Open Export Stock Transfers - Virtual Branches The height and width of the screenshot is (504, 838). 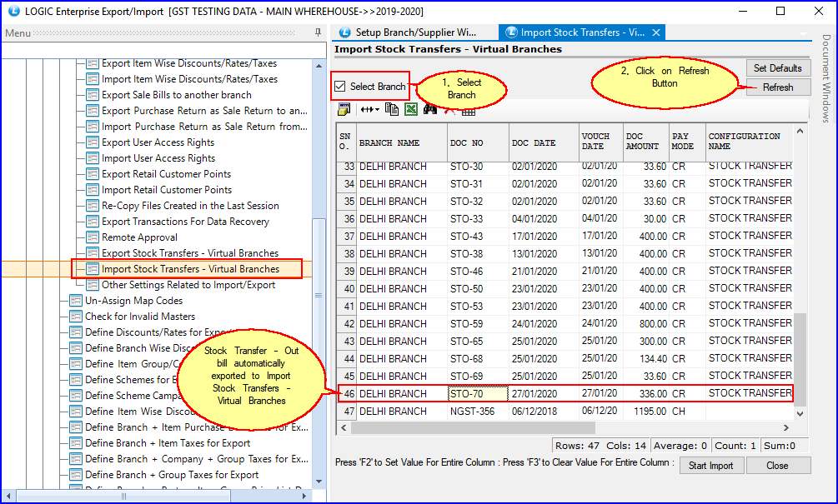190,253
